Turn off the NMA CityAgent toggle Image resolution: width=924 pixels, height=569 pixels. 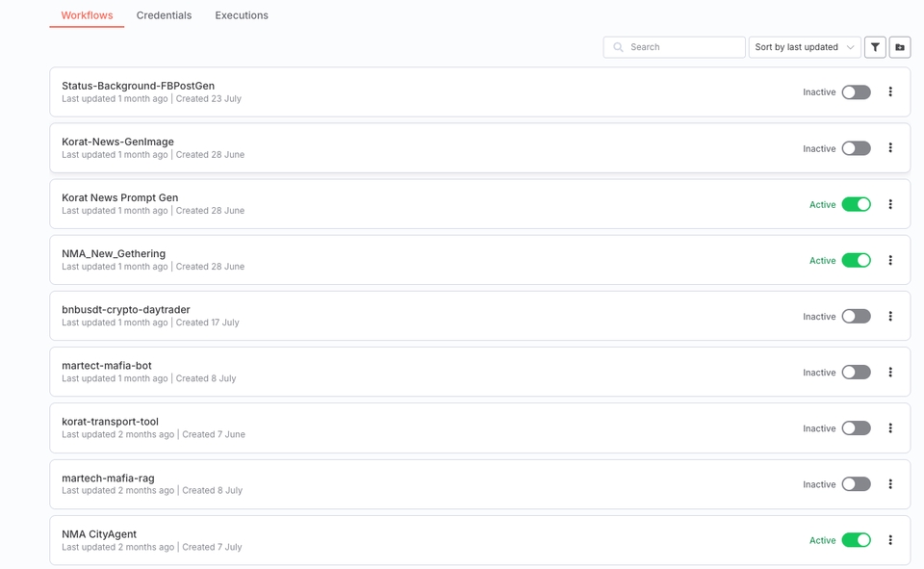pyautogui.click(x=856, y=540)
